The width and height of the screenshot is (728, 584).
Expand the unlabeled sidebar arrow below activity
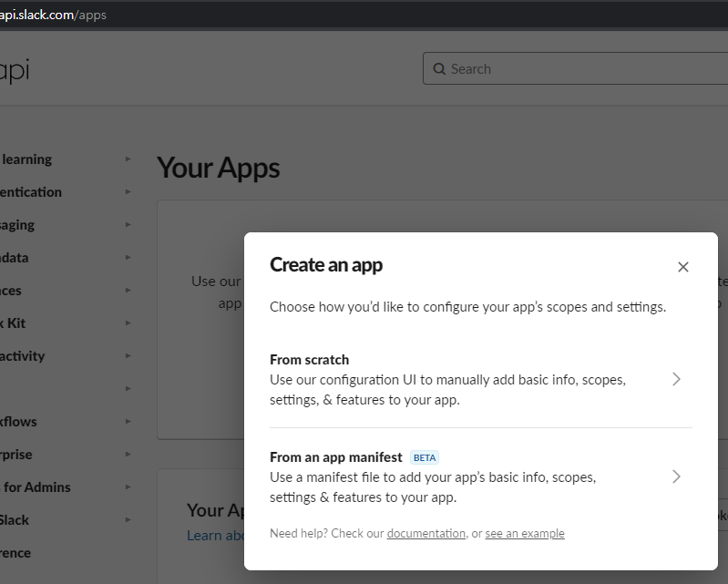pyautogui.click(x=128, y=388)
